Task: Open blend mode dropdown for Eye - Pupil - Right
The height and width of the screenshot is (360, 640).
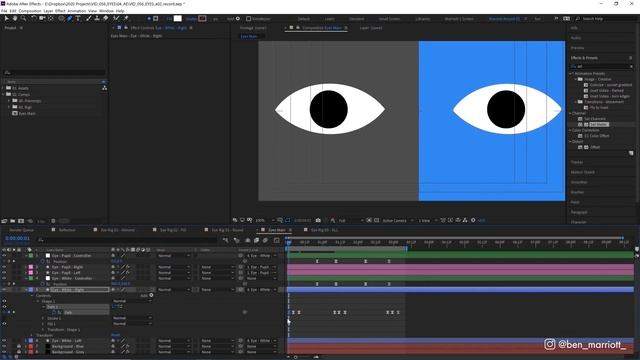Action: point(173,267)
